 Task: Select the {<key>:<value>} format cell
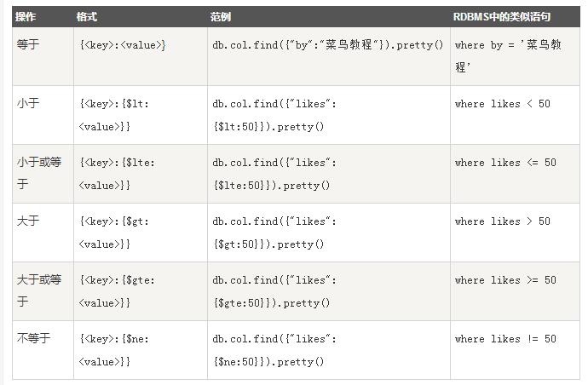(x=141, y=56)
